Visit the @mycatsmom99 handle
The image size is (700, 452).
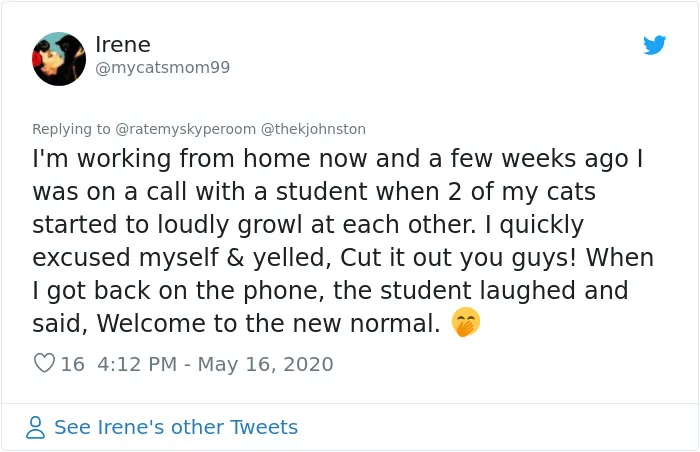click(x=162, y=67)
